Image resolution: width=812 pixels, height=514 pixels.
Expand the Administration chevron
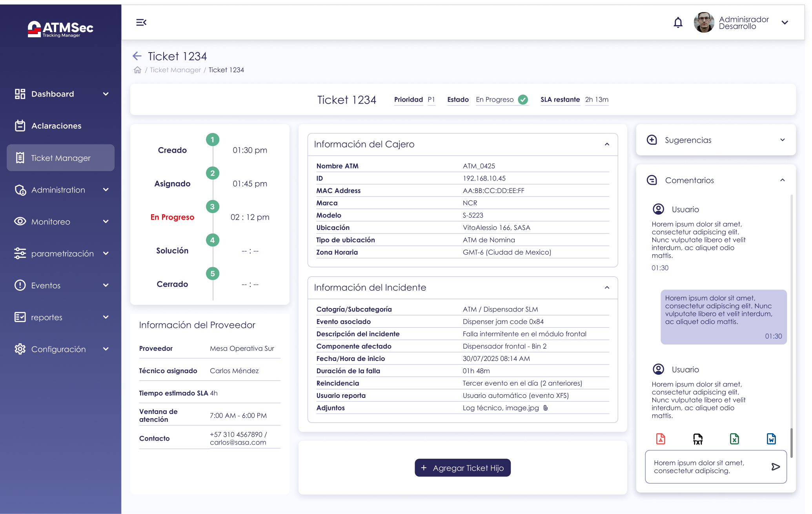pos(106,190)
